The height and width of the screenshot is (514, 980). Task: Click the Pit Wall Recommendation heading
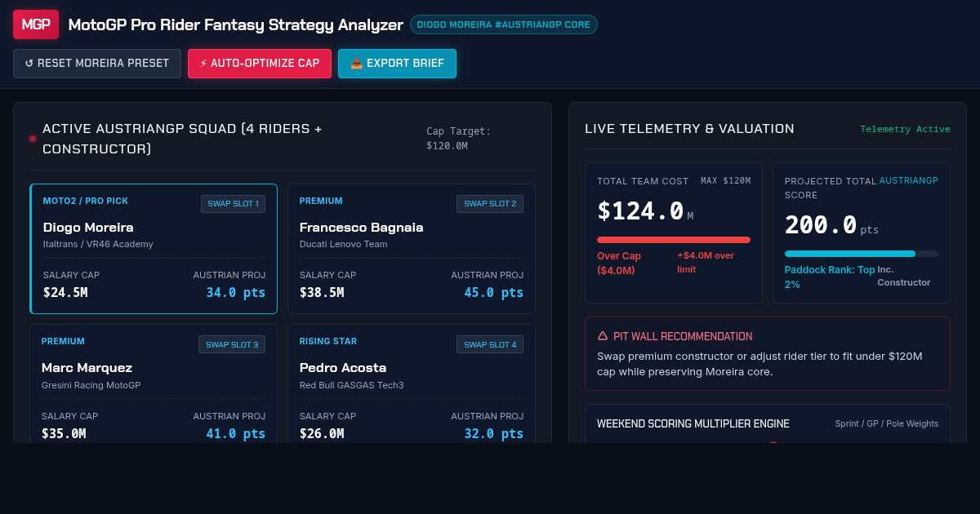683,336
